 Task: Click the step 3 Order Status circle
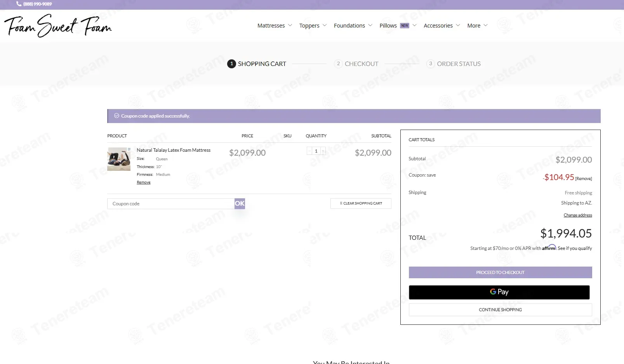pos(430,64)
